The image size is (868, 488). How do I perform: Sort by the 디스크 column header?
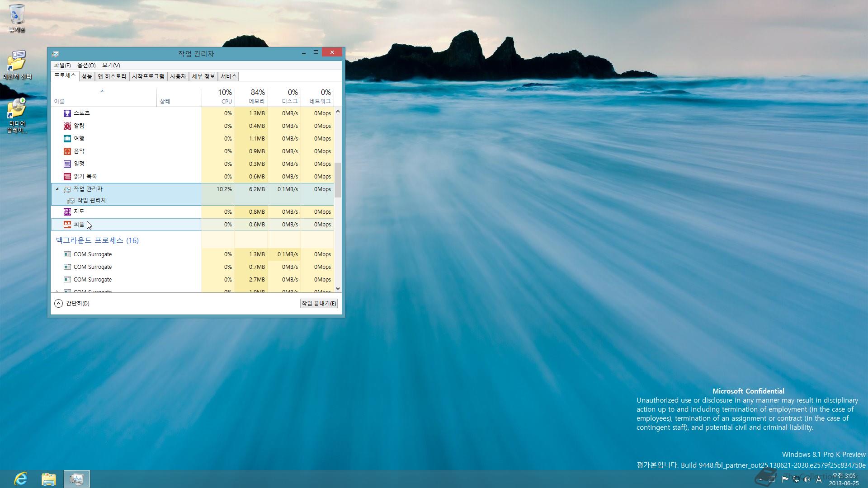284,97
